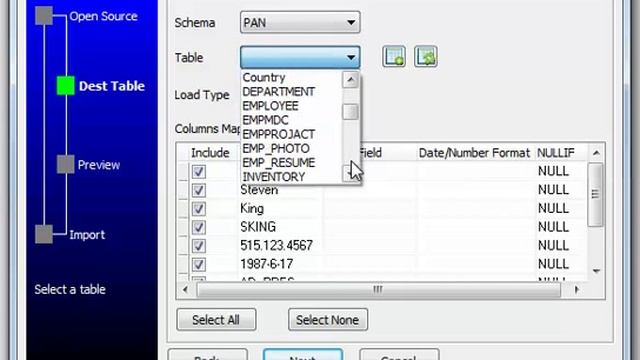Viewport: 640px width, 360px height.
Task: Click the Import step label
Action: 87,235
